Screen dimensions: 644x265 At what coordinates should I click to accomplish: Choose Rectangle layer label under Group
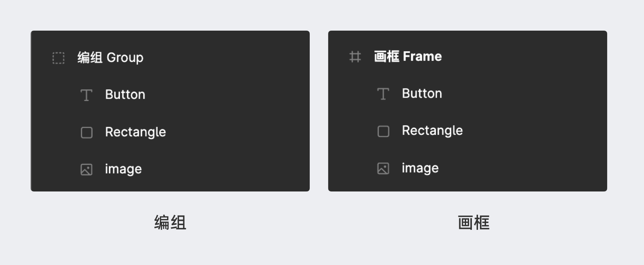click(135, 132)
